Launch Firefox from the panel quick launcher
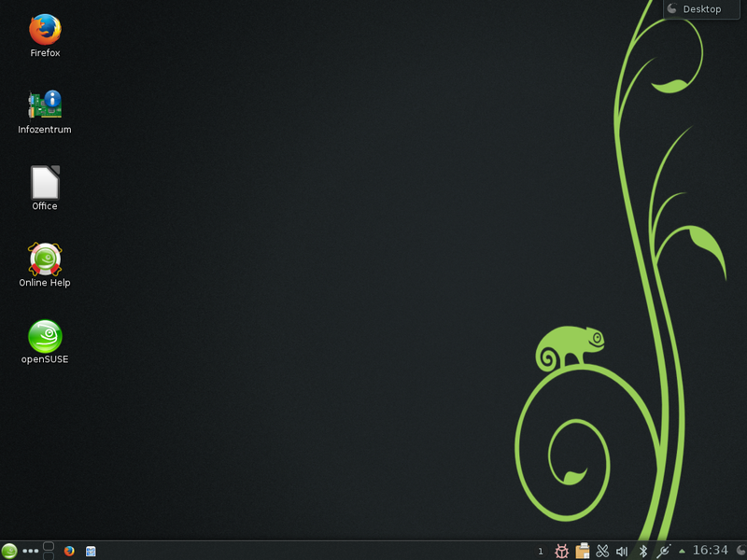 pyautogui.click(x=69, y=551)
